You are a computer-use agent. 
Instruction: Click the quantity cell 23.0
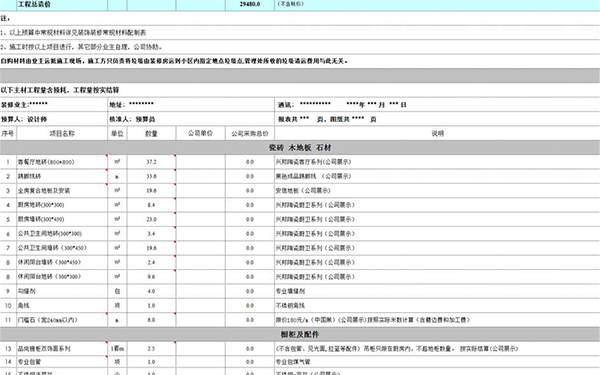152,219
